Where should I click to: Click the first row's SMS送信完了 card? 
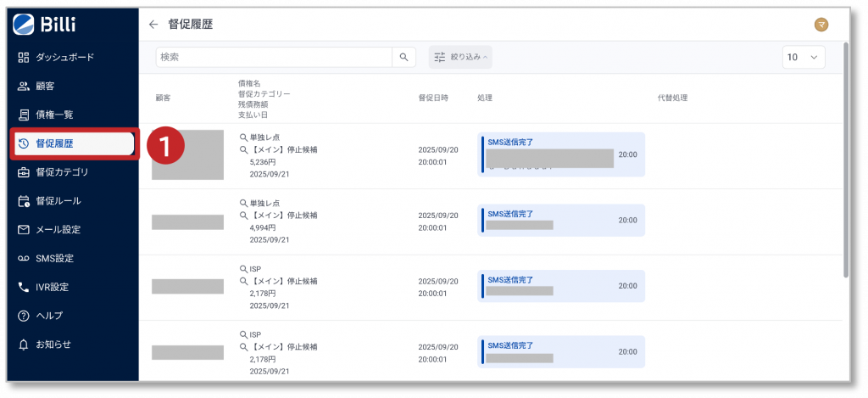[561, 154]
